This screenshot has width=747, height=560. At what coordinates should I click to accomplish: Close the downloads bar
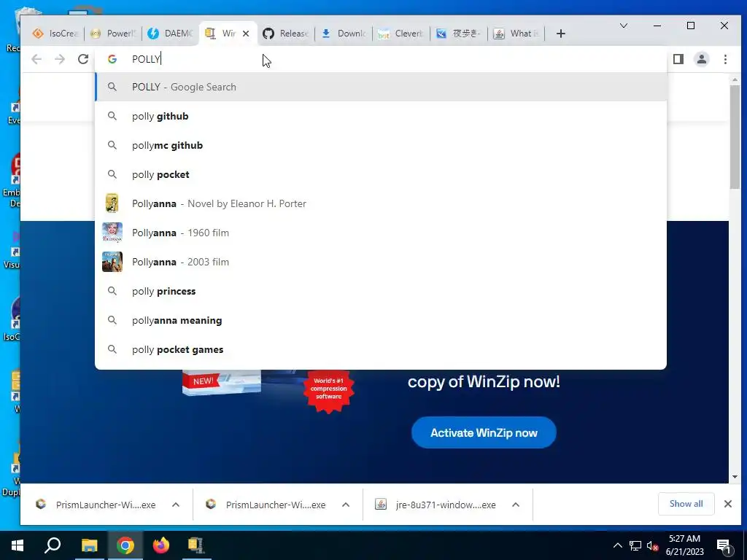coord(727,504)
